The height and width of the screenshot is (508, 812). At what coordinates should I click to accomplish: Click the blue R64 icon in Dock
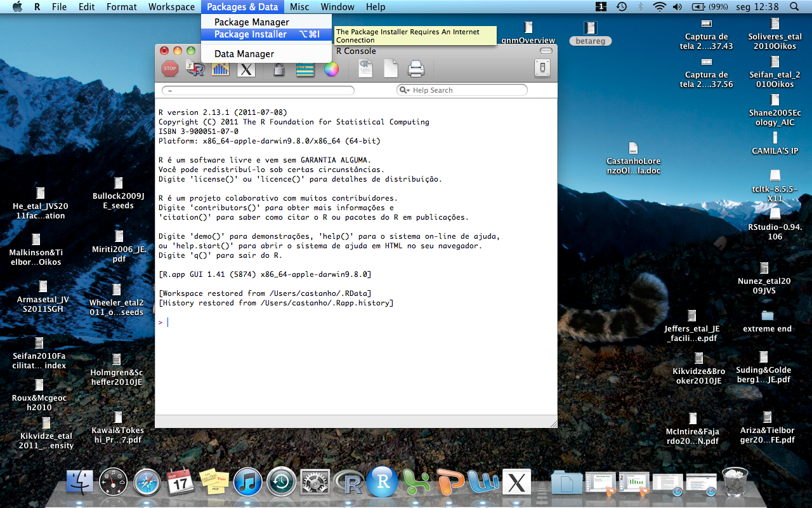pyautogui.click(x=383, y=482)
